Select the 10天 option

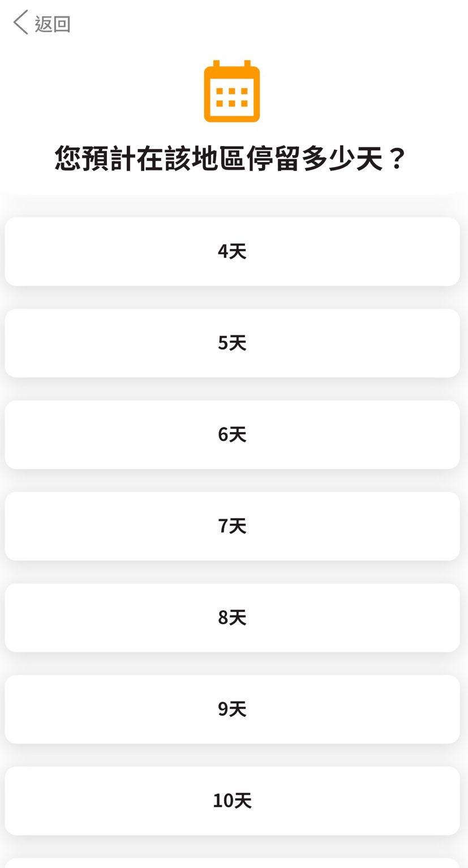pos(232,801)
